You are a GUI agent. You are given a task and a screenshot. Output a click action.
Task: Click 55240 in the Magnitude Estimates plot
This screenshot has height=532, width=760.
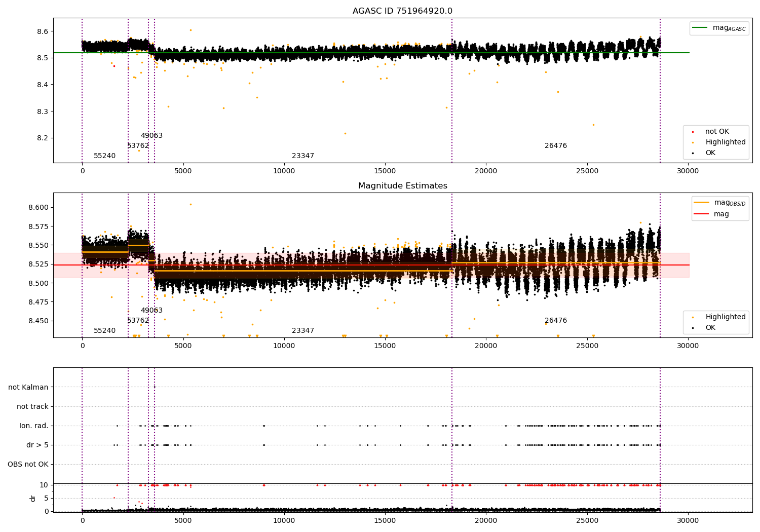pos(104,331)
